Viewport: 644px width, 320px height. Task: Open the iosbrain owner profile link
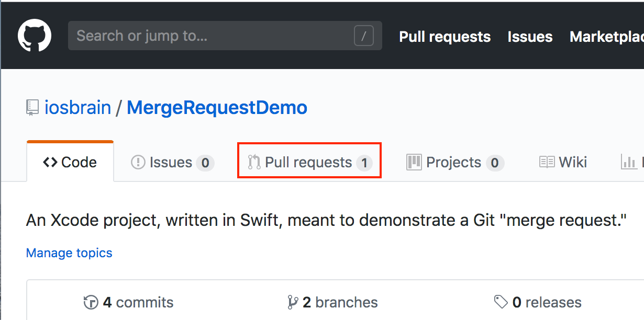coord(77,108)
